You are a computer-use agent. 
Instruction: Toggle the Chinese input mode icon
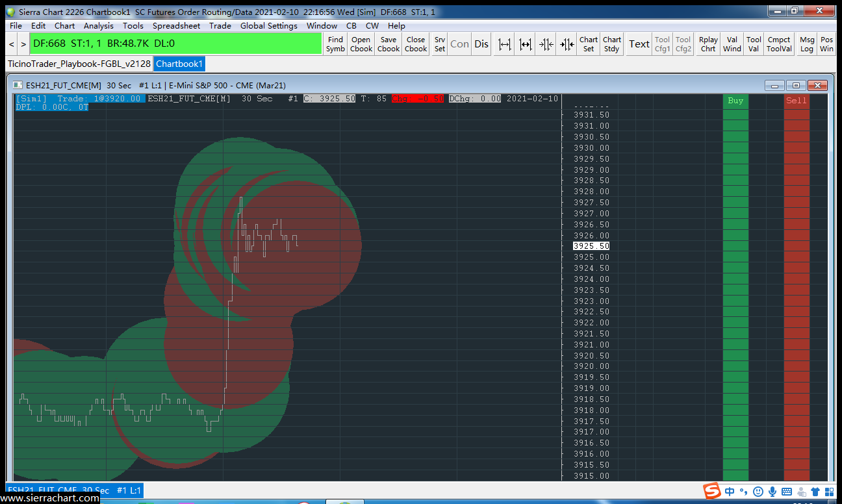pos(730,492)
